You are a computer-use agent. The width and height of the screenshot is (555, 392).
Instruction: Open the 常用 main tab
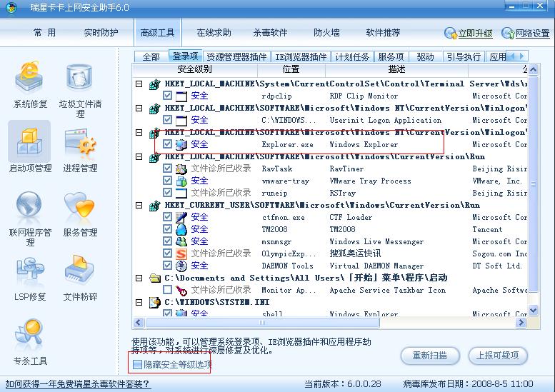click(x=44, y=33)
